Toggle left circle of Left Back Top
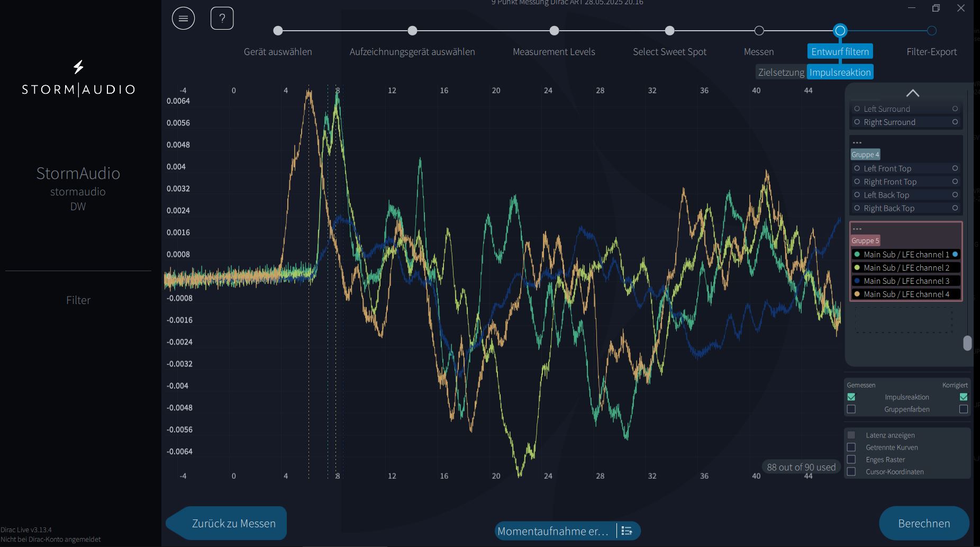Screen dimensions: 980x547 857,195
